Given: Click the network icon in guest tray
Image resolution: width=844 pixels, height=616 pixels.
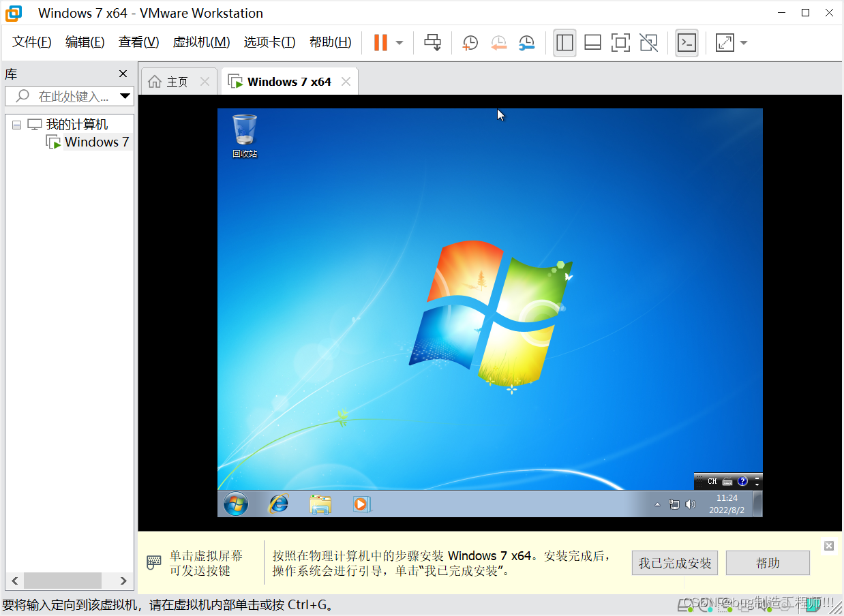Looking at the screenshot, I should tap(674, 505).
